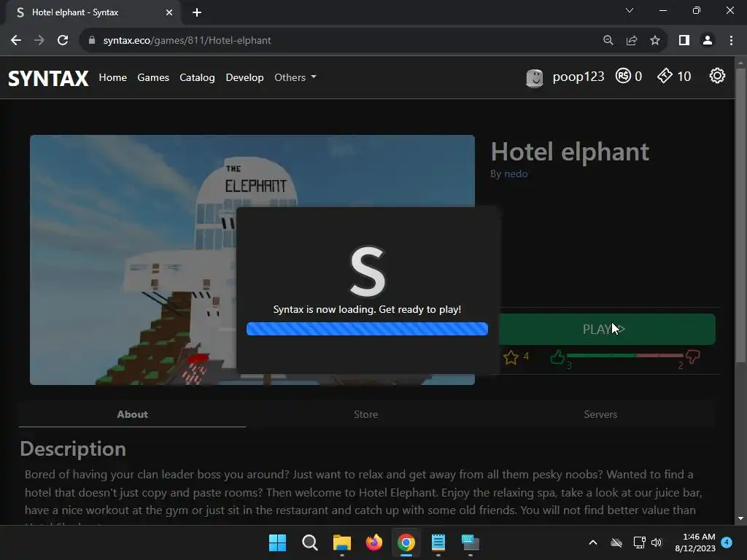Open the settings gear icon
This screenshot has height=560, width=747.
pos(717,76)
